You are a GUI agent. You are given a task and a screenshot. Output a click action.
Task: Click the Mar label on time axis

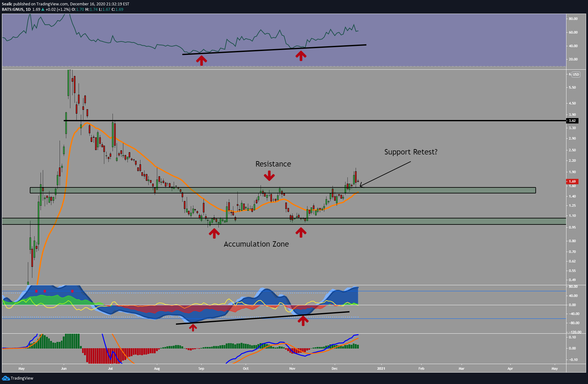click(462, 368)
